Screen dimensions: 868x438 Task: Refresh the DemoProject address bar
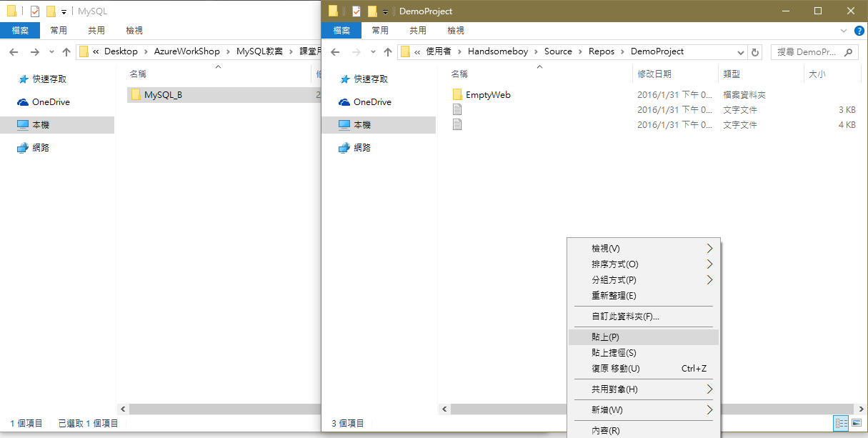tap(755, 52)
